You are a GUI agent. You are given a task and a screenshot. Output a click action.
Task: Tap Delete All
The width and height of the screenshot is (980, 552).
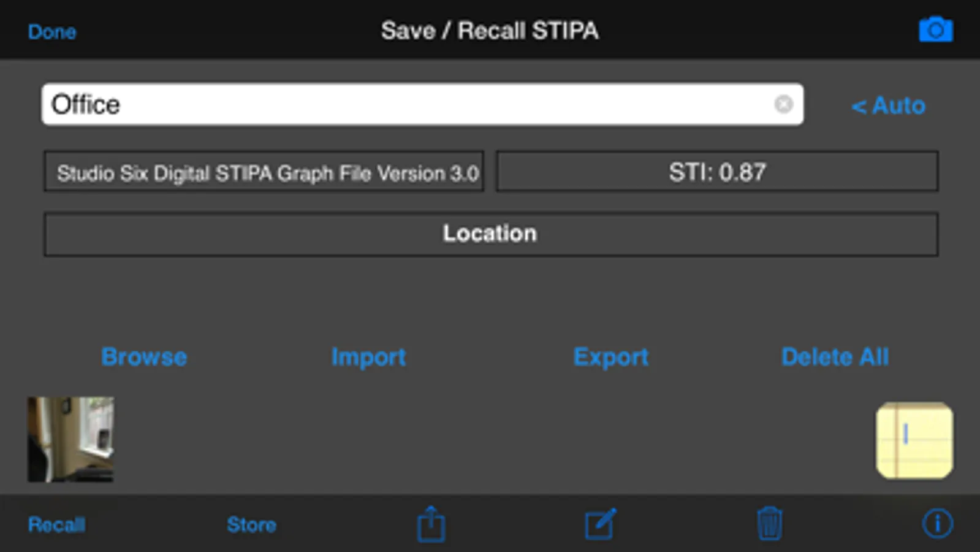(x=835, y=357)
